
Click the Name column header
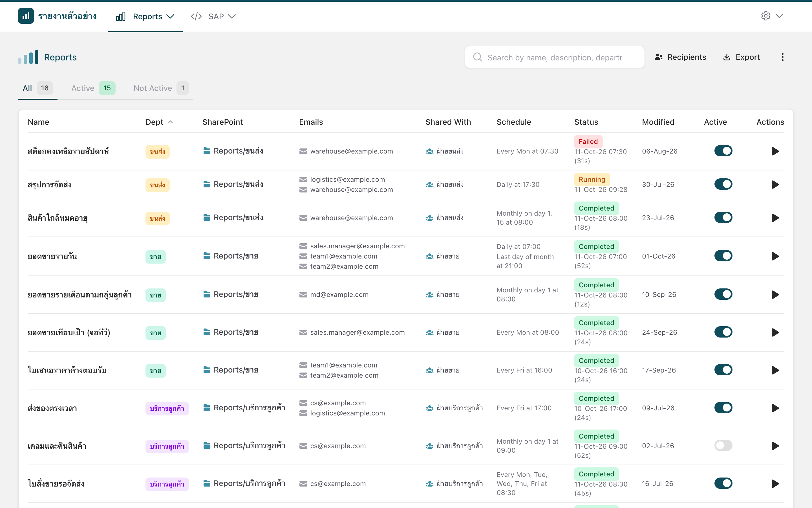[38, 122]
